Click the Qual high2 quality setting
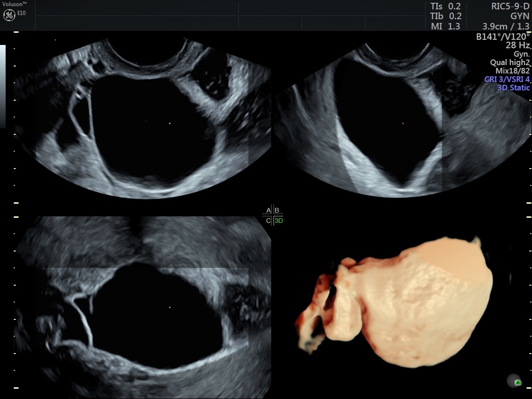 510,62
